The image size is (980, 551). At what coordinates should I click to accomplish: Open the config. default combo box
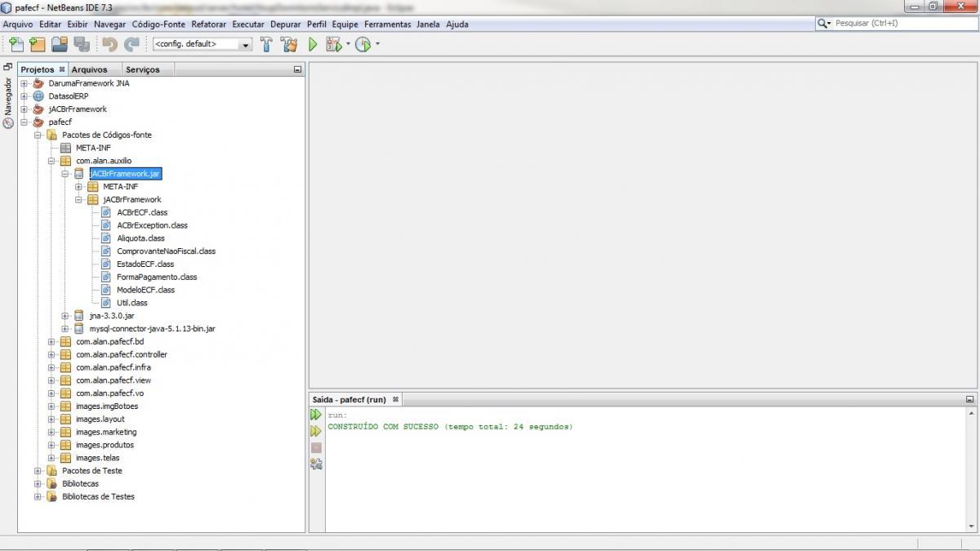click(203, 44)
